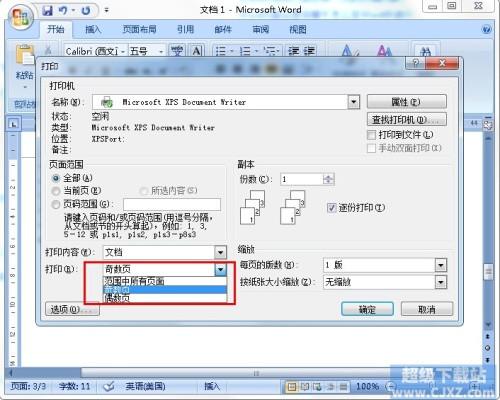Select the 全部 radio button
The height and width of the screenshot is (400, 500).
pos(56,178)
